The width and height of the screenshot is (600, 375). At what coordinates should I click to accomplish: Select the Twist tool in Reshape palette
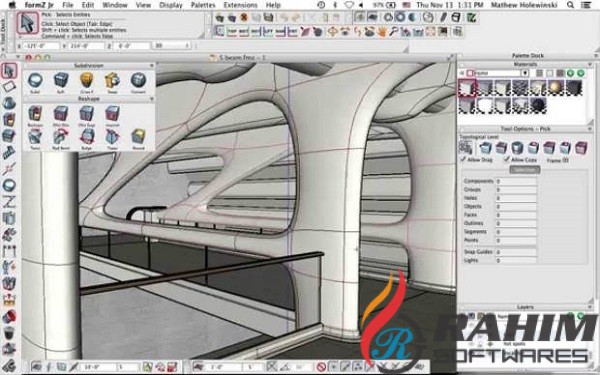pos(35,137)
